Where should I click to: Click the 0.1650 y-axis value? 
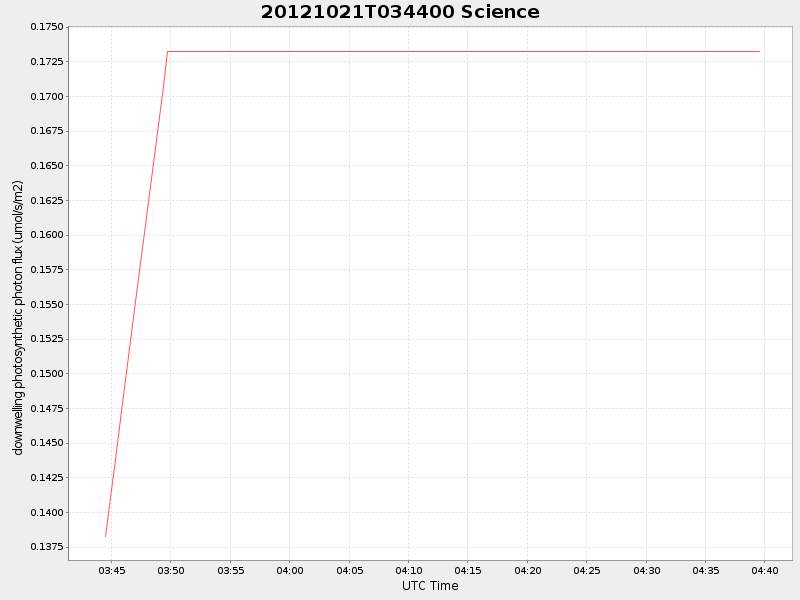tap(47, 166)
